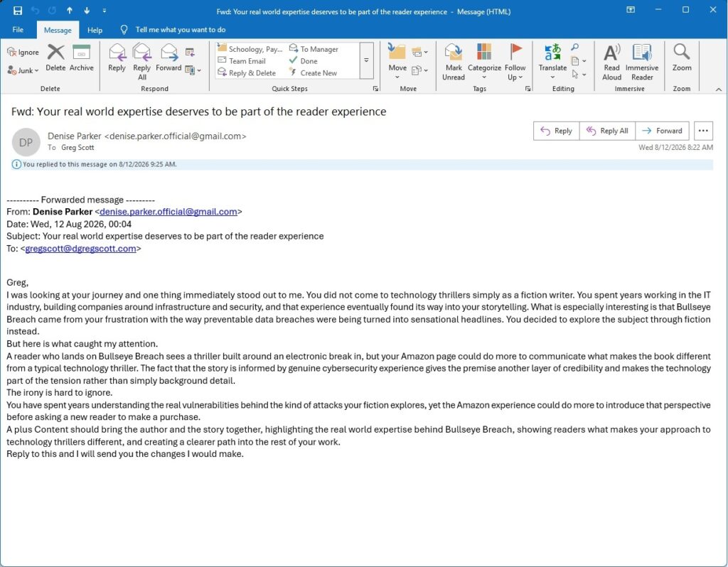Run the Reply & Delete quick step
Viewport: 728px width, 567px height.
coord(247,73)
